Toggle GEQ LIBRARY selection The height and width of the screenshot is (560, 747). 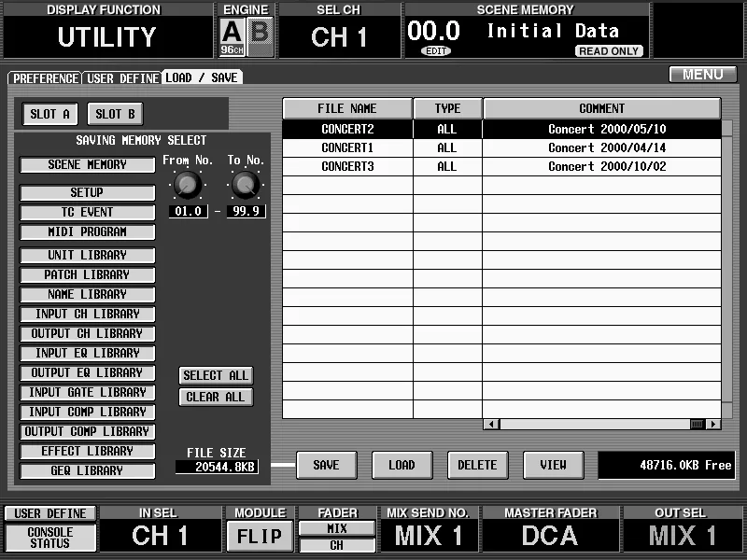click(x=87, y=470)
